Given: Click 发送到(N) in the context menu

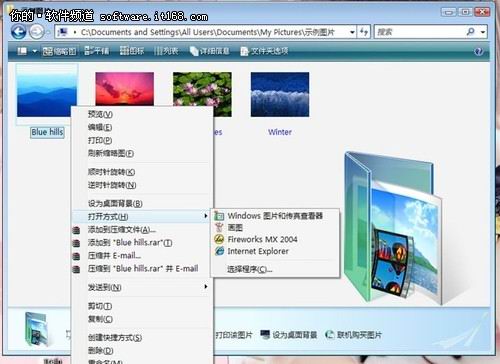Looking at the screenshot, I should tap(142, 287).
